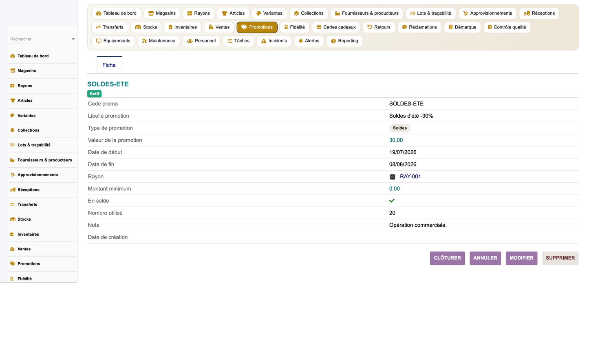Click the Inventaires clipboard icon in sidebar
589x364 pixels.
13,234
